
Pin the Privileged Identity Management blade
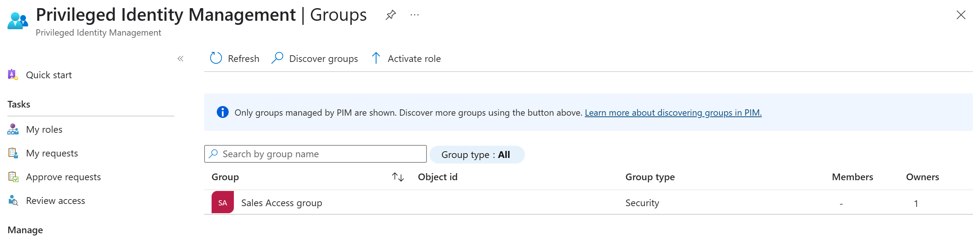click(390, 15)
